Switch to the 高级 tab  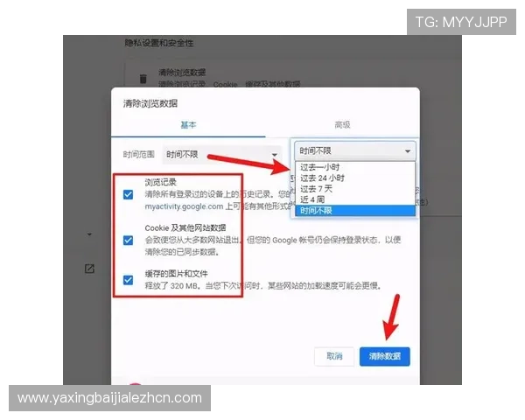pos(342,125)
